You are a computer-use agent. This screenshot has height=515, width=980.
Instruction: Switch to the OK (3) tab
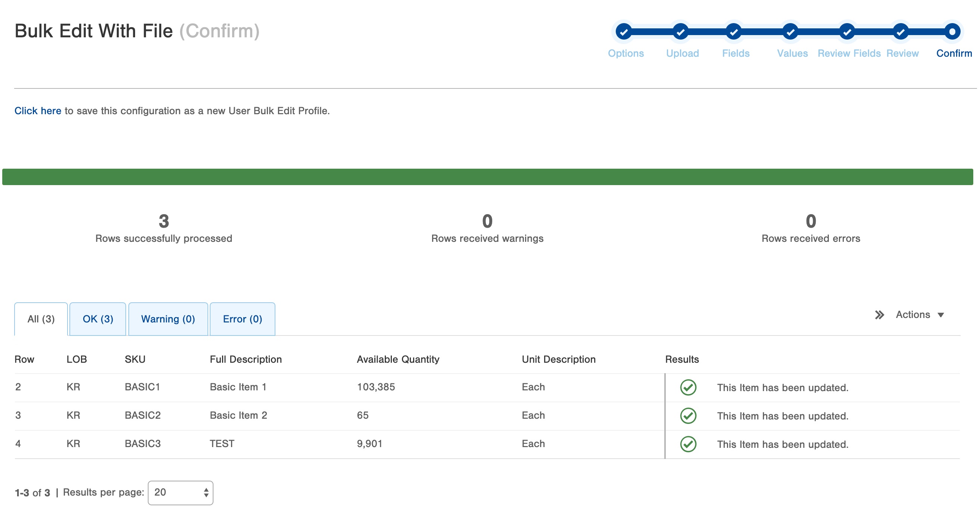click(x=98, y=319)
